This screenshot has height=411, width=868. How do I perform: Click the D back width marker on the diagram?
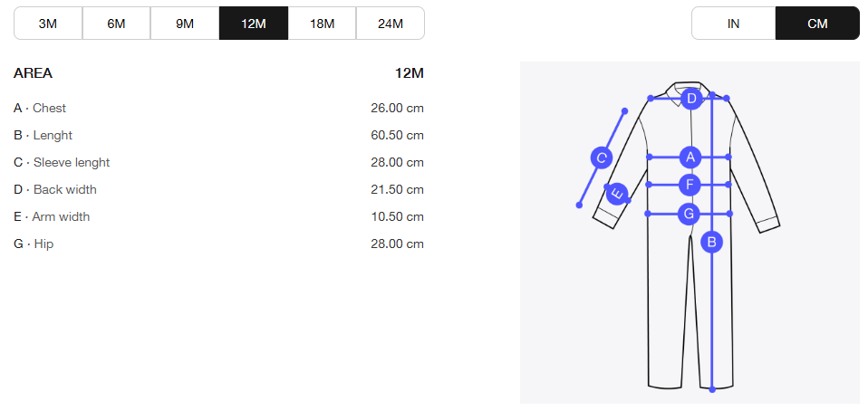[x=691, y=99]
